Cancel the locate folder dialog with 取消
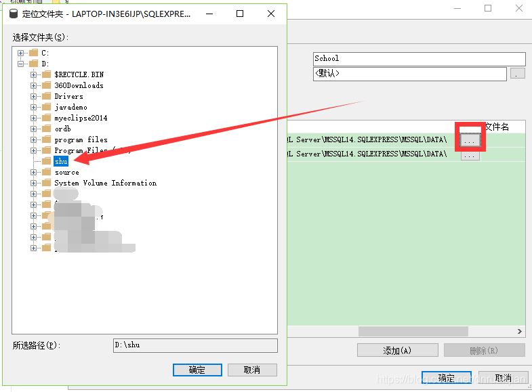This screenshot has width=532, height=392. [x=252, y=370]
